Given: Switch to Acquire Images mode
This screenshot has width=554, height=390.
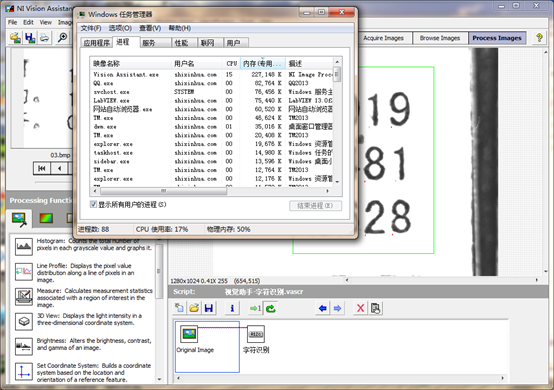Looking at the screenshot, I should (x=383, y=38).
